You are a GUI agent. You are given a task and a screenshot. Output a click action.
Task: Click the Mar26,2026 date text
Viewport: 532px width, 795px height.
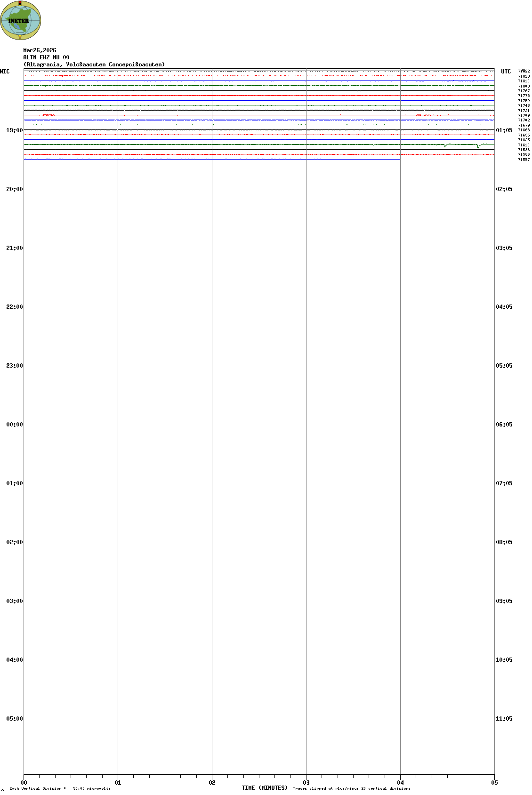click(40, 50)
